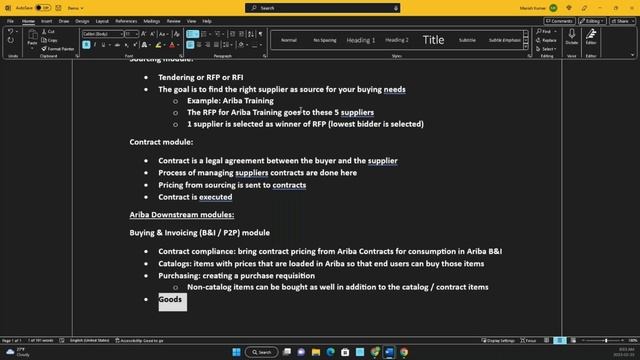
Task: Click the Share button
Action: (622, 21)
